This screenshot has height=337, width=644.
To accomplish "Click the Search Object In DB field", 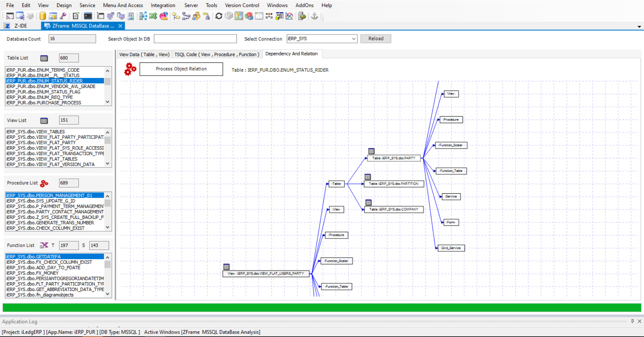I will pyautogui.click(x=195, y=39).
